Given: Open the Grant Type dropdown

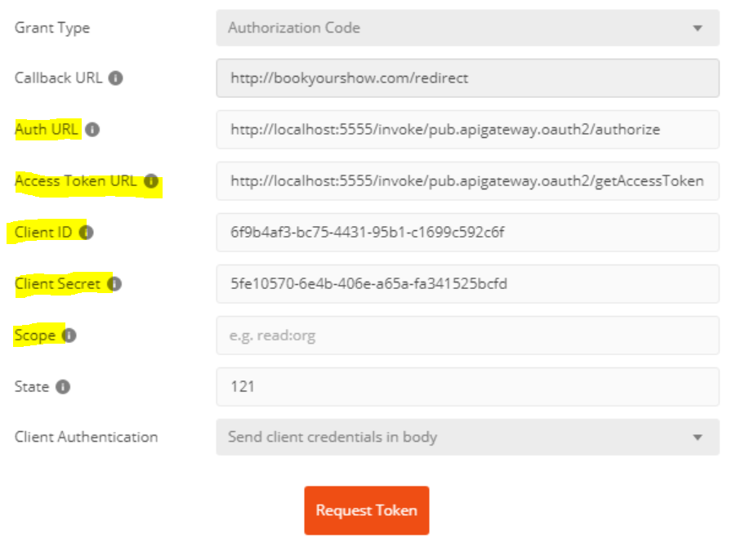Looking at the screenshot, I should (x=467, y=27).
